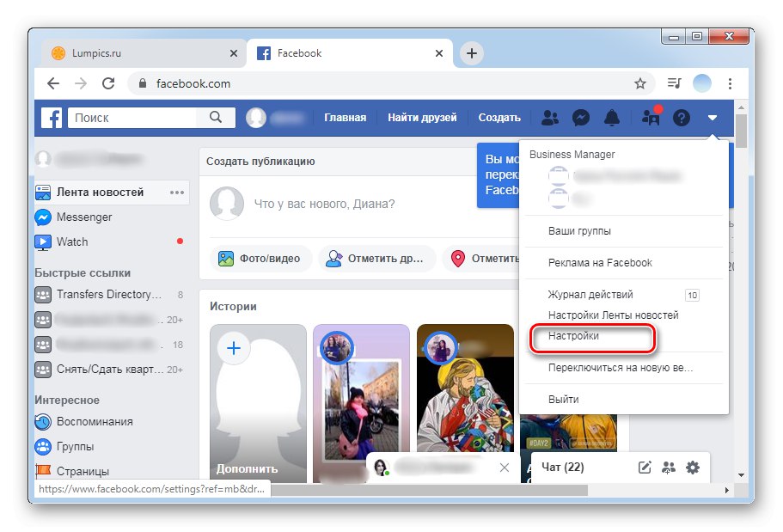Open the Chrome three-dot menu
Viewport: 783px width, 532px height.
pos(730,83)
